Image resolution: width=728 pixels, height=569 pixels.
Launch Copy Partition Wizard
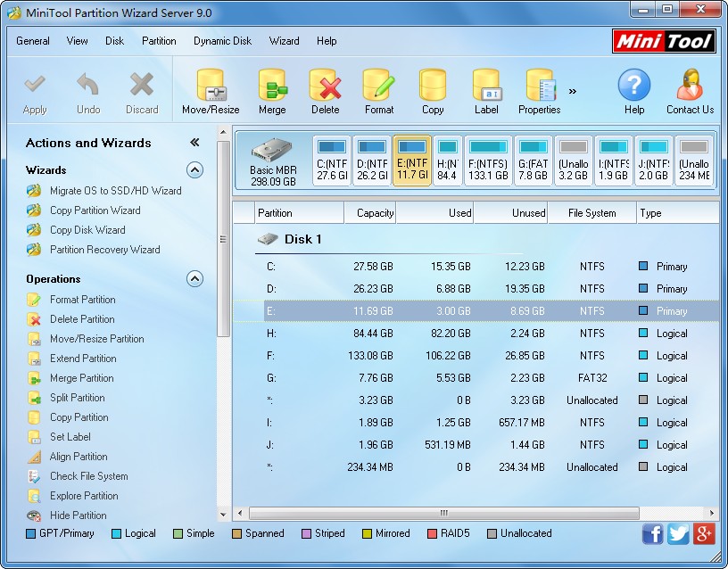[95, 210]
